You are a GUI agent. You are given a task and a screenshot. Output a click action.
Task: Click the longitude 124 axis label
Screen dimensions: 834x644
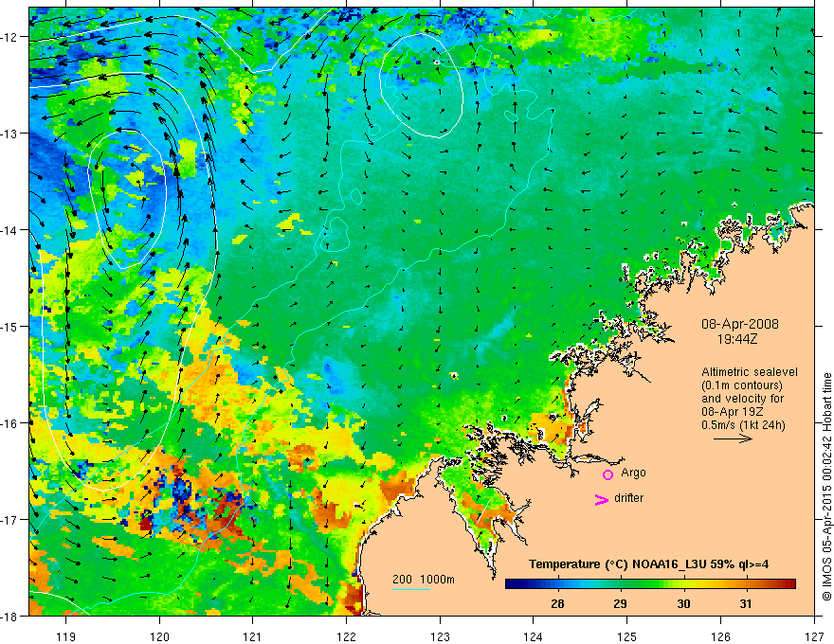[533, 636]
